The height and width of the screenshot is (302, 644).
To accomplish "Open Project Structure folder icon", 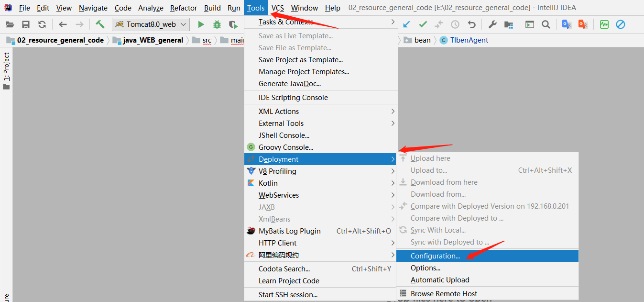I will (509, 24).
